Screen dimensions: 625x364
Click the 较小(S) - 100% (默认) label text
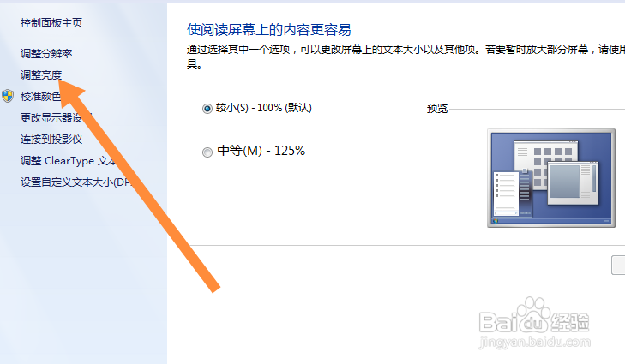click(264, 108)
